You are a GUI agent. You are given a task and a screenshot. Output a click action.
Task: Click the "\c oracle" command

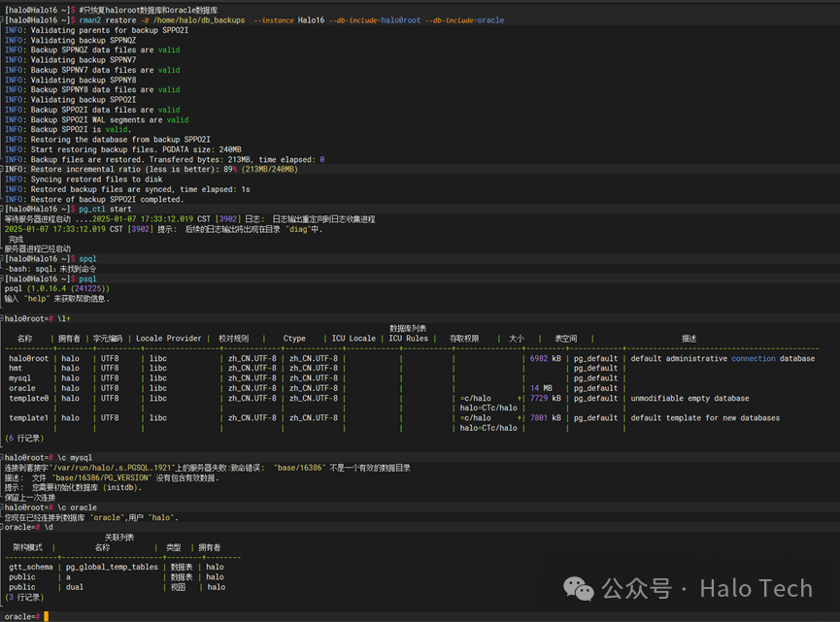click(x=77, y=507)
